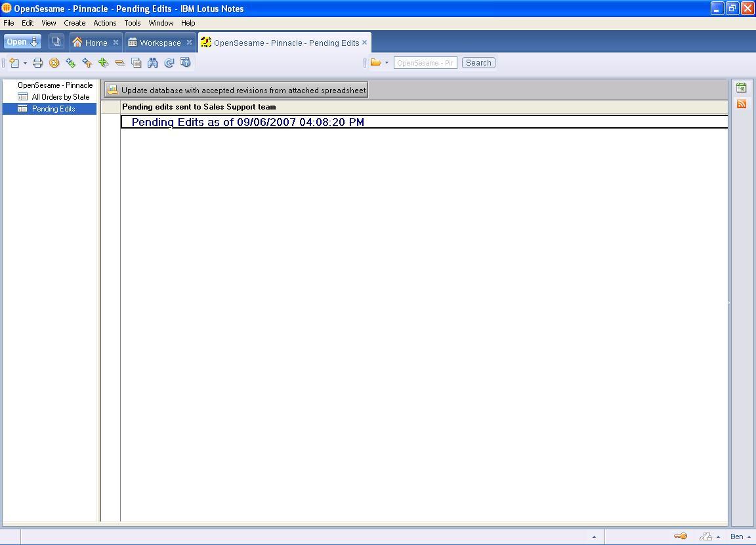Click the Search button
This screenshot has height=545, width=756.
point(478,63)
